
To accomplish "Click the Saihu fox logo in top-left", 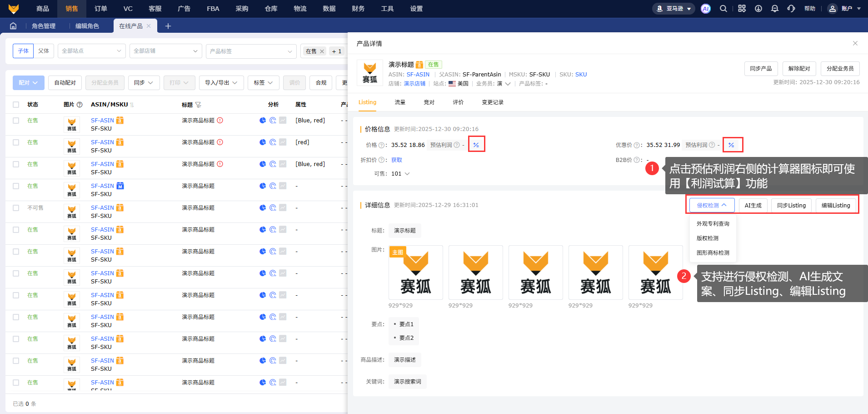I will [x=14, y=9].
